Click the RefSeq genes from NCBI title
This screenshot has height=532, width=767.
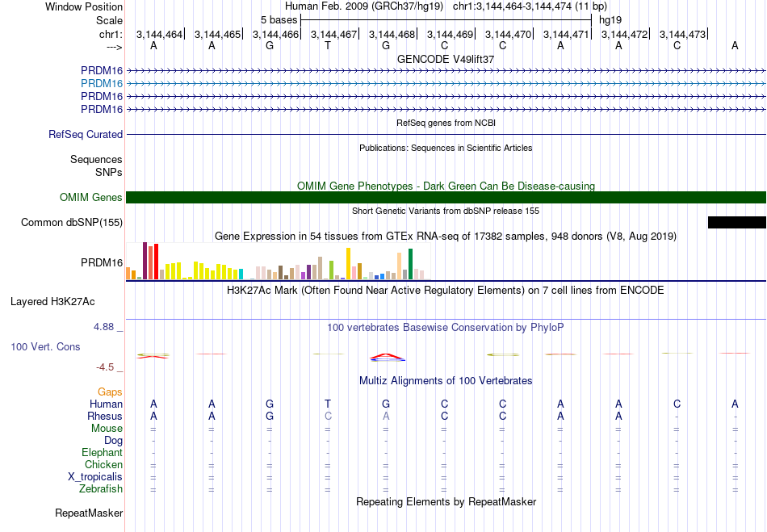coord(446,123)
